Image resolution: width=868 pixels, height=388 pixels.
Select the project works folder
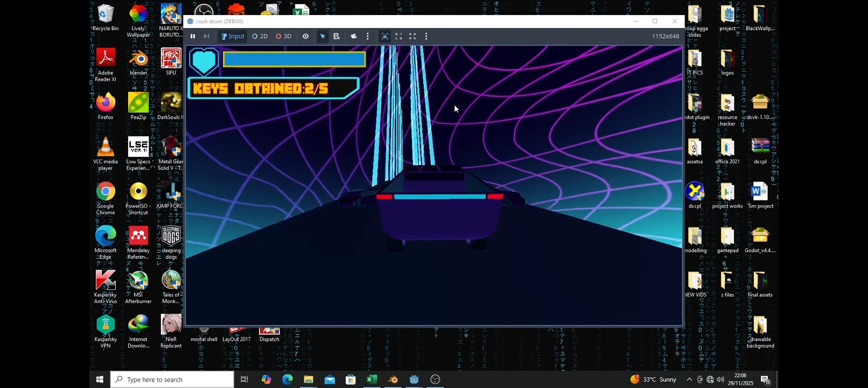(x=727, y=195)
